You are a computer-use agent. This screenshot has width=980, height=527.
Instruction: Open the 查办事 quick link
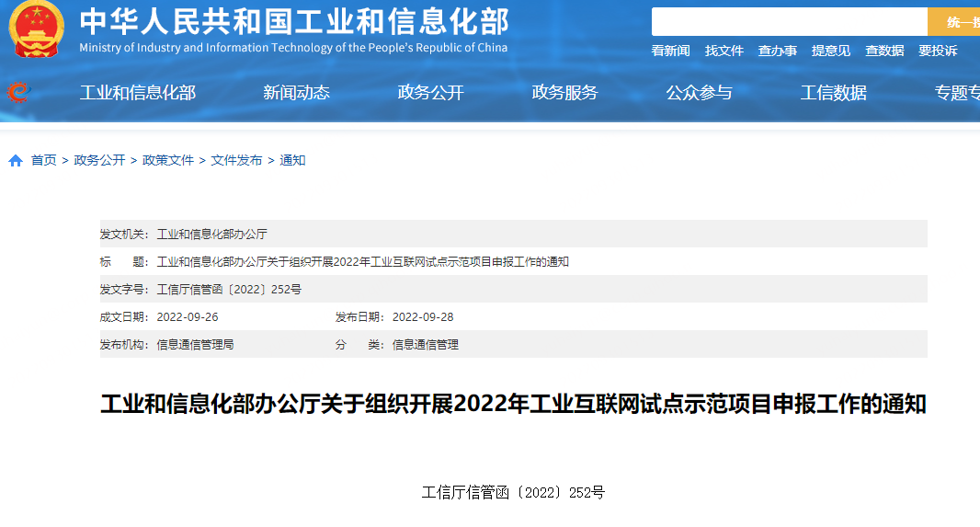(x=778, y=51)
